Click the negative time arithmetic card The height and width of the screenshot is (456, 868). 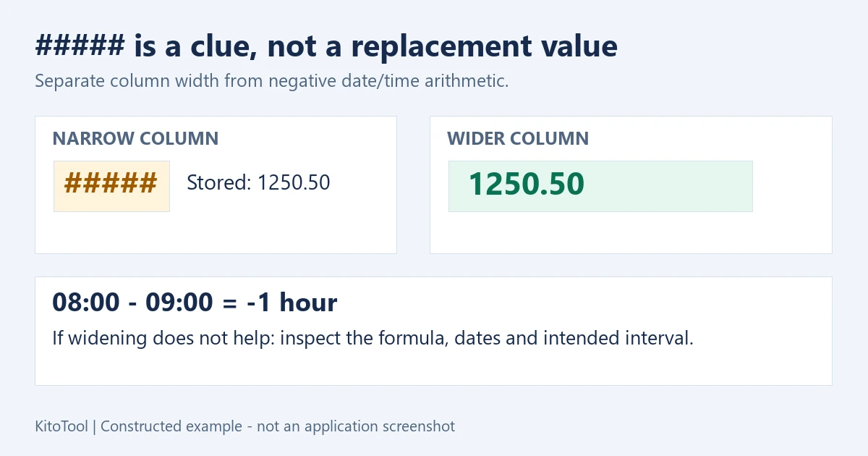pyautogui.click(x=433, y=331)
